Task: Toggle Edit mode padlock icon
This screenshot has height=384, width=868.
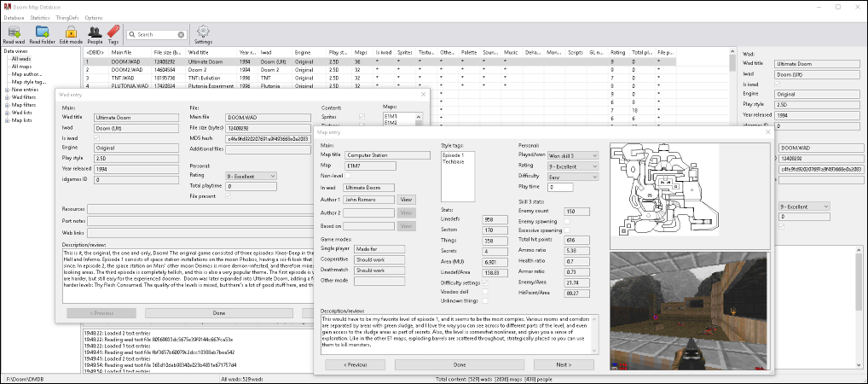Action: [71, 32]
